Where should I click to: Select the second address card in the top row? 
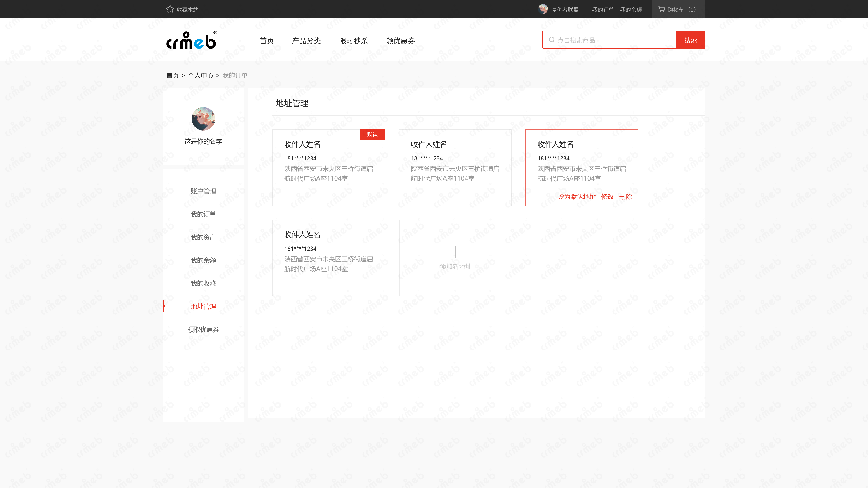455,167
